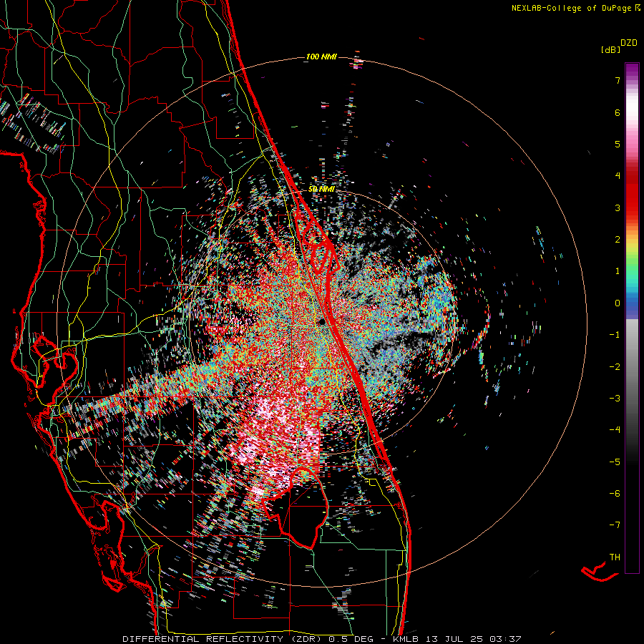Image resolution: width=644 pixels, height=644 pixels.
Task: Click the -4 tick label on scale
Action: click(x=615, y=430)
